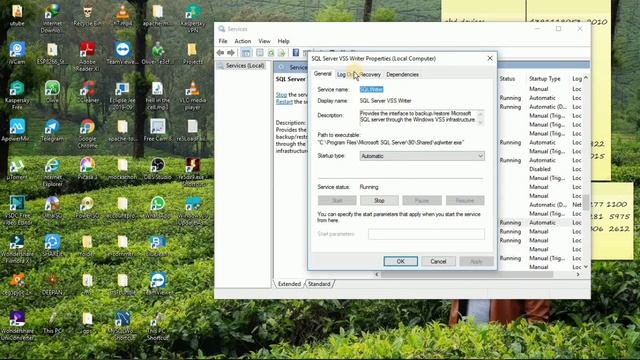
Task: Open the Action menu in Services
Action: click(243, 41)
